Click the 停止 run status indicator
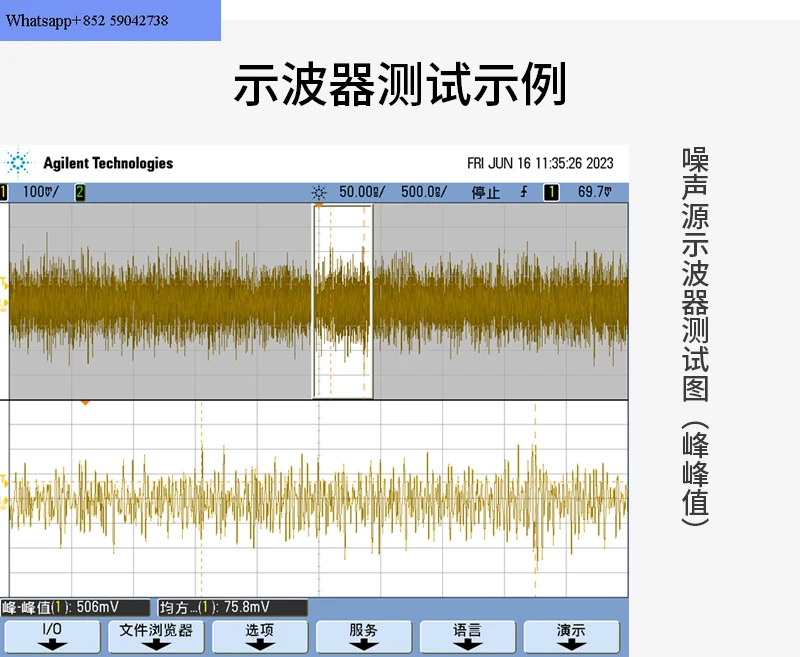The image size is (800, 657). click(x=485, y=193)
